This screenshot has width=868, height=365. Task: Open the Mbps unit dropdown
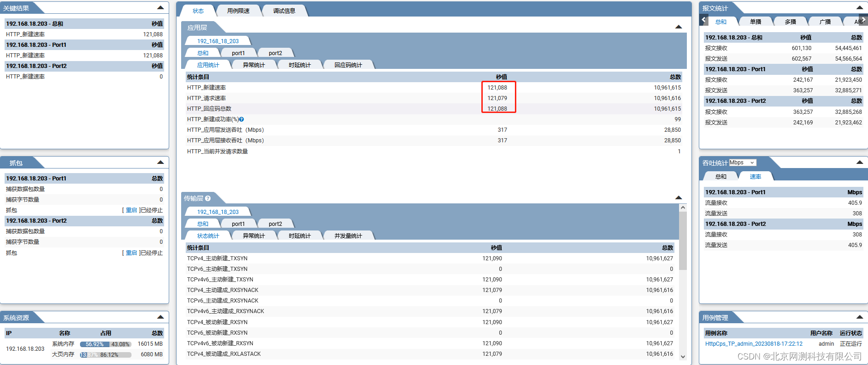click(742, 163)
